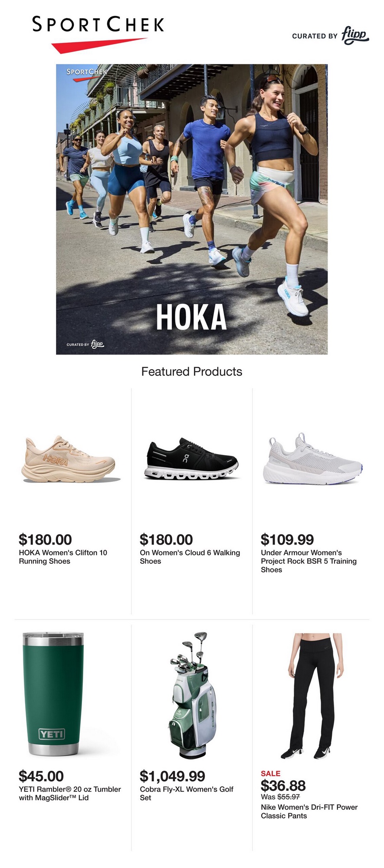Click the $45.00 YETI tumbler price

point(41,776)
